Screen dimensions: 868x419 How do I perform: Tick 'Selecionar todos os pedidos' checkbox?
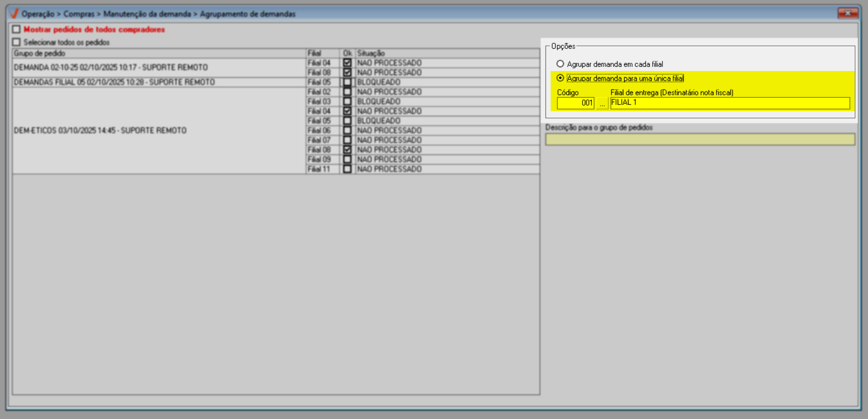[16, 42]
